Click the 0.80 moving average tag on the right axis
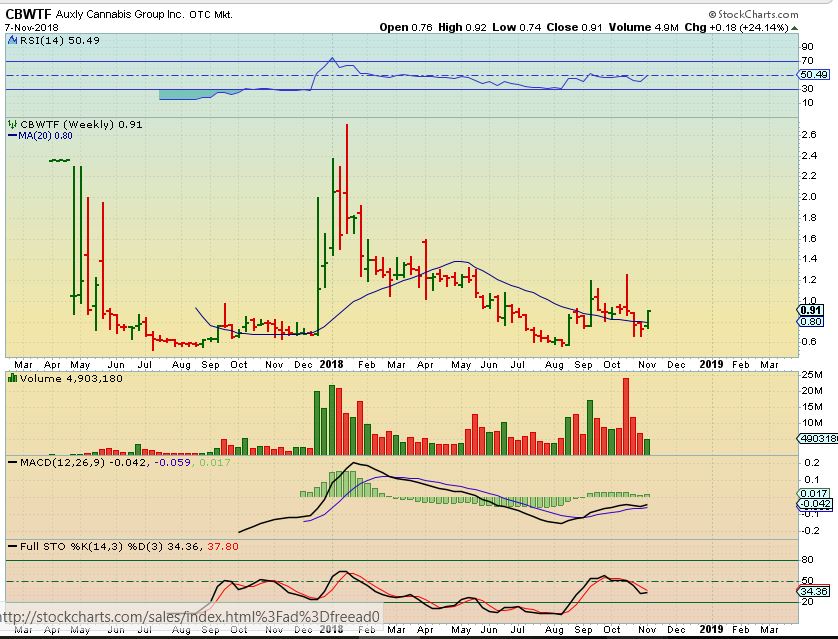The width and height of the screenshot is (838, 639). (811, 322)
